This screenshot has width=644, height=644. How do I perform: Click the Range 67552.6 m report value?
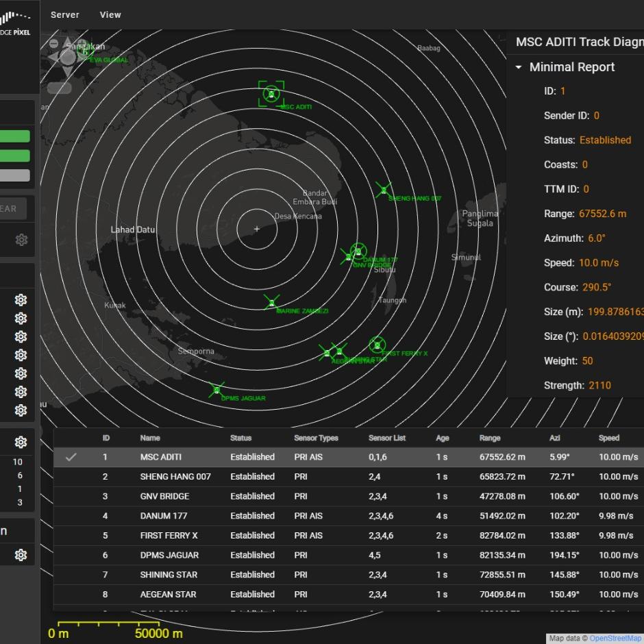pos(602,214)
